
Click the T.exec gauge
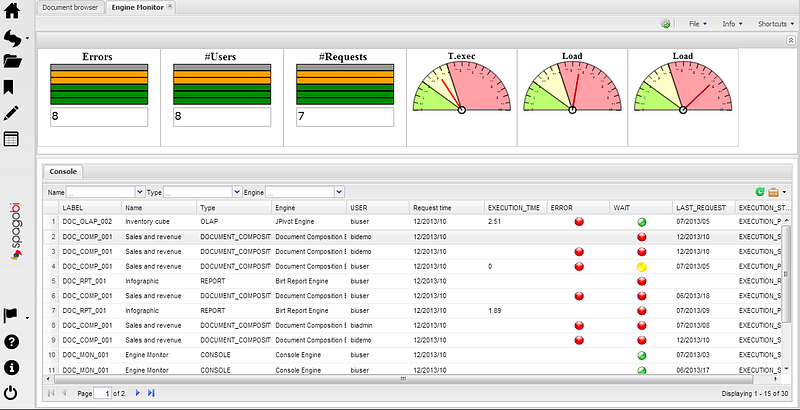[x=462, y=86]
